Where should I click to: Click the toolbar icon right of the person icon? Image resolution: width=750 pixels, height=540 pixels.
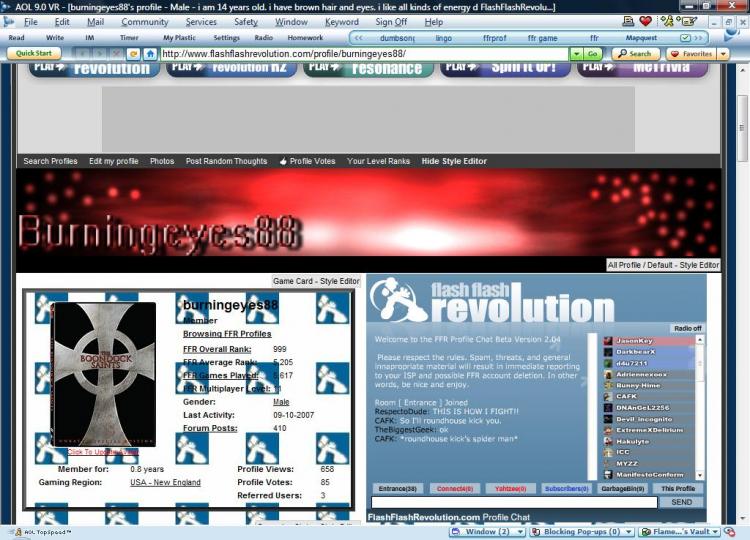coord(686,21)
